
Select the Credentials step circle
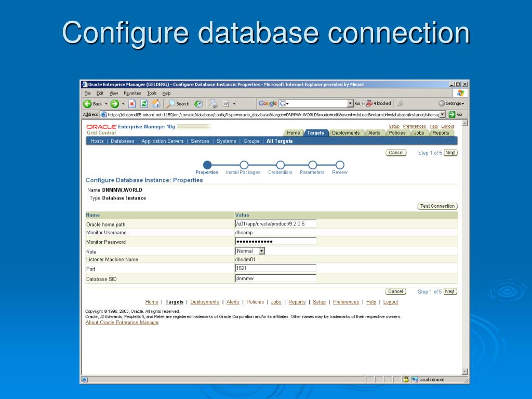pos(281,165)
